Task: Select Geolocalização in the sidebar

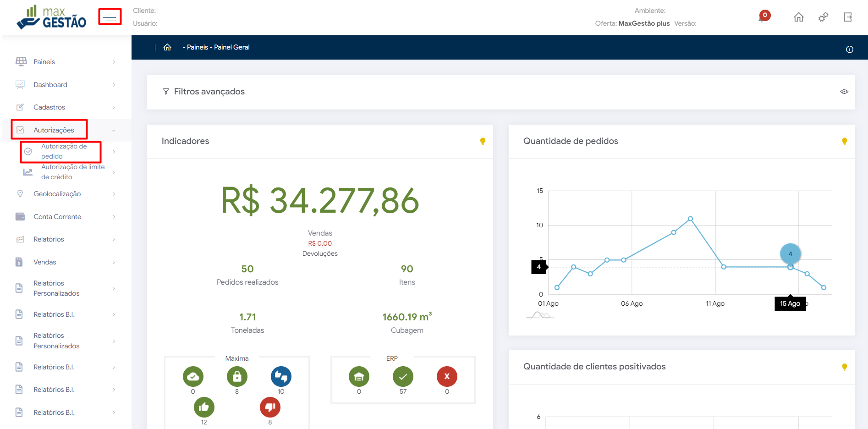Action: (x=57, y=194)
